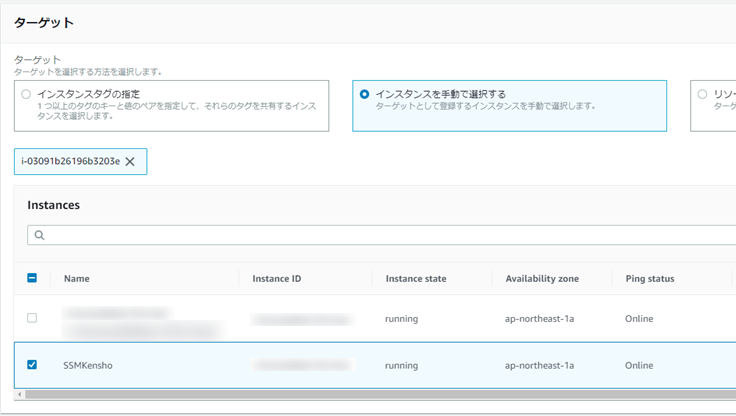Click the Instances panel heading
This screenshot has height=416, width=736.
pos(54,205)
